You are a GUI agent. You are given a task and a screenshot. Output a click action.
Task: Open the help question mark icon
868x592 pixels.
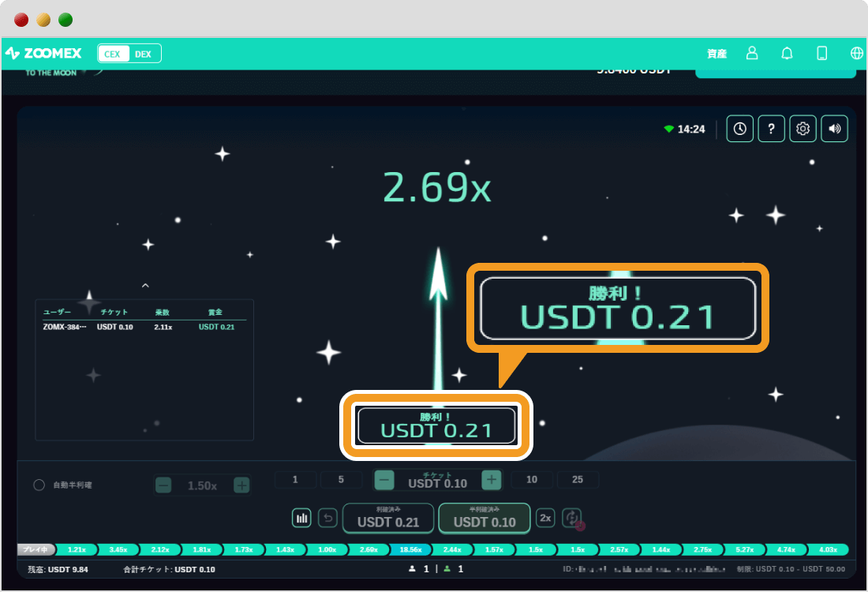771,129
